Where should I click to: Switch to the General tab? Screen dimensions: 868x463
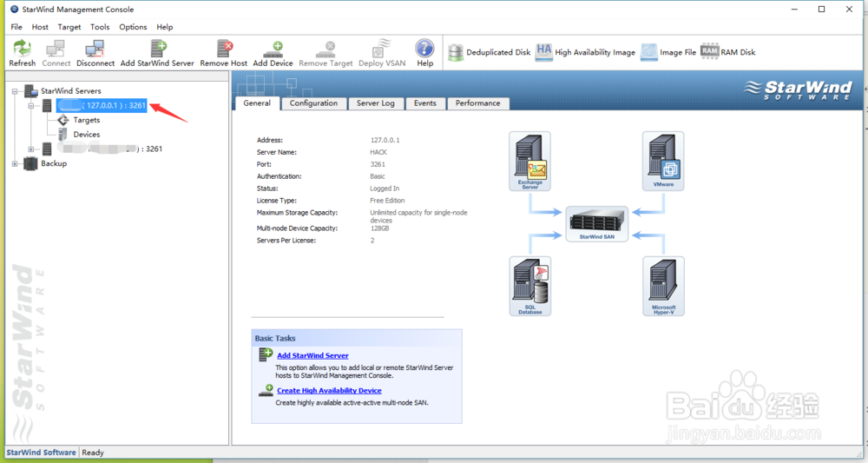257,103
